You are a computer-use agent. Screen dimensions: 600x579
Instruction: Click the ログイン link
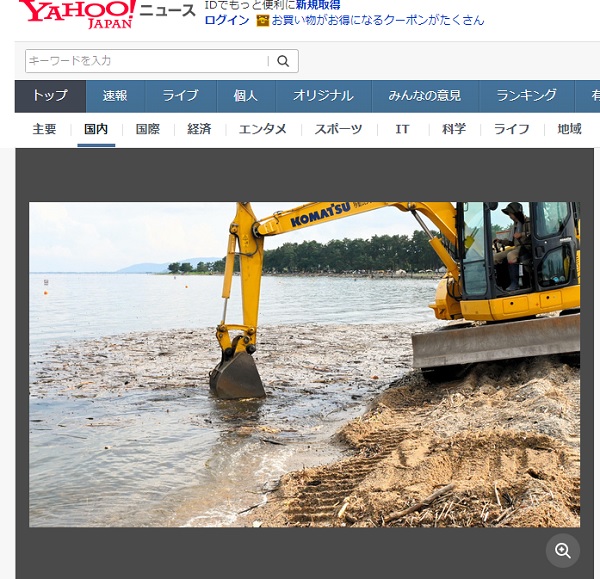(x=226, y=20)
